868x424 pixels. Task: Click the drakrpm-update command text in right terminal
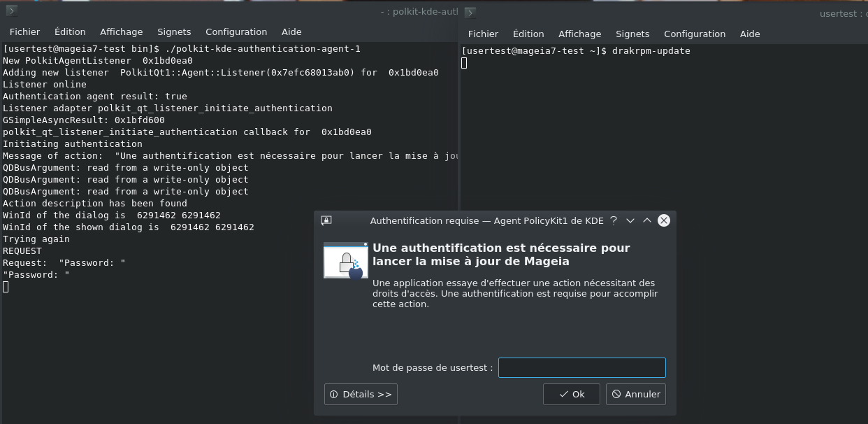click(x=651, y=51)
